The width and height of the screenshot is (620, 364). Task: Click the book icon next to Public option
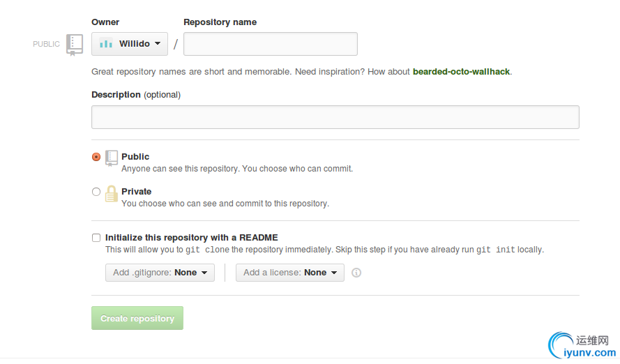[112, 158]
